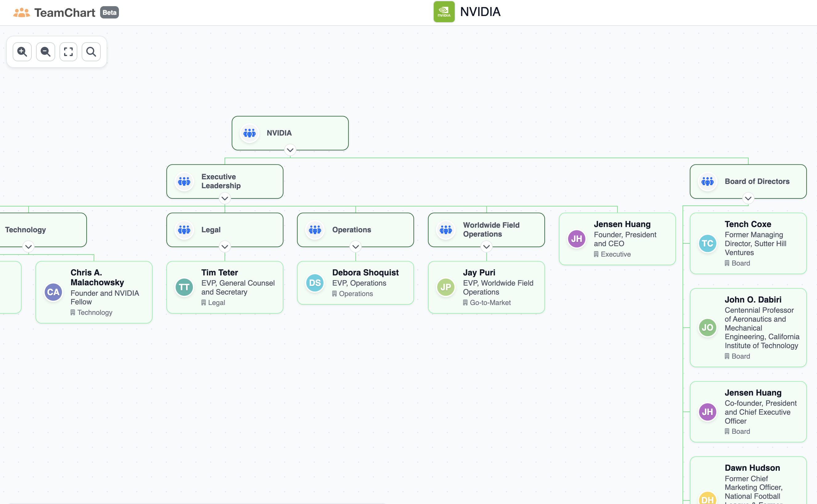Click the TeamChart people logo icon

click(22, 13)
